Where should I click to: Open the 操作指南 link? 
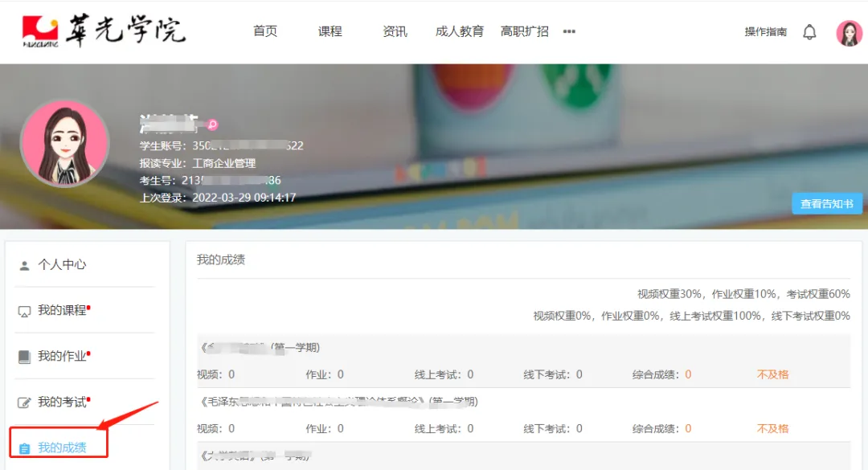click(765, 32)
